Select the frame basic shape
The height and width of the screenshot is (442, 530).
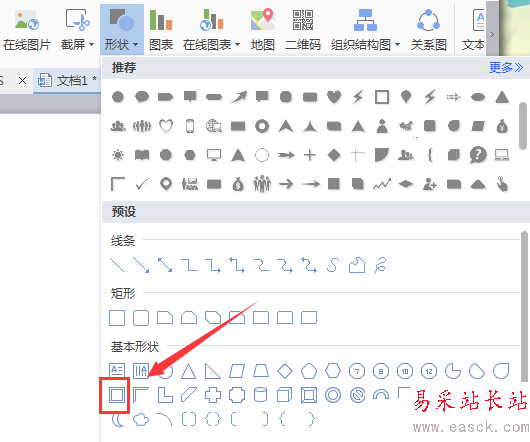[x=117, y=395]
